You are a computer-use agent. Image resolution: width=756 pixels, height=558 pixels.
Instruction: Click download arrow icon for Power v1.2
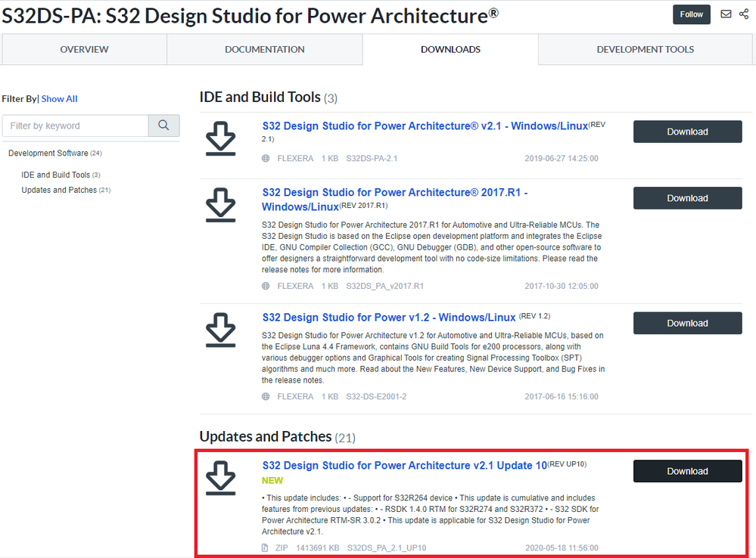point(221,330)
